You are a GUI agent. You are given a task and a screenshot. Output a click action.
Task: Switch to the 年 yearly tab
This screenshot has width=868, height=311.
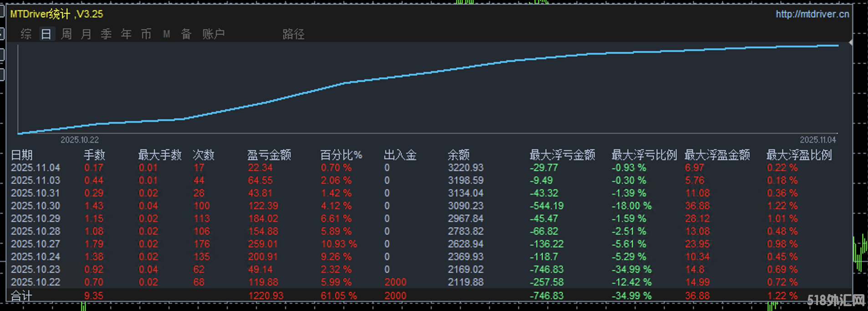126,34
